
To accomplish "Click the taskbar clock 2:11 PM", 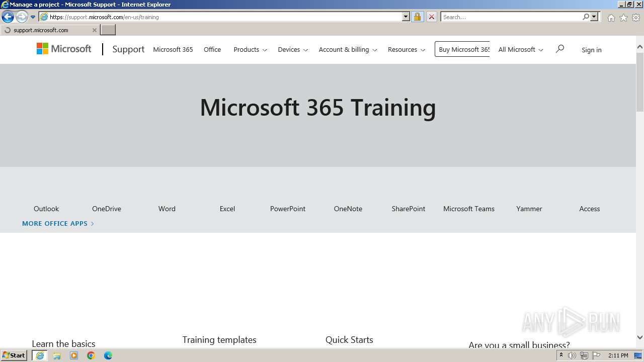I will pos(618,355).
